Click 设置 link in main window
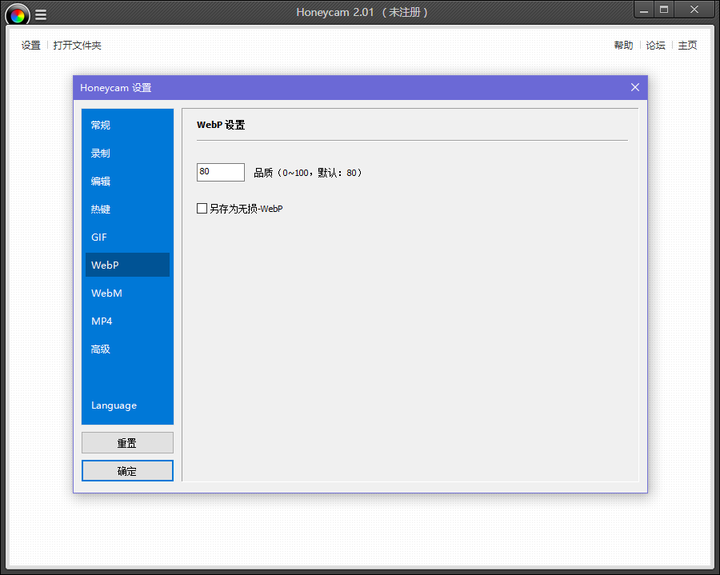 [x=31, y=45]
